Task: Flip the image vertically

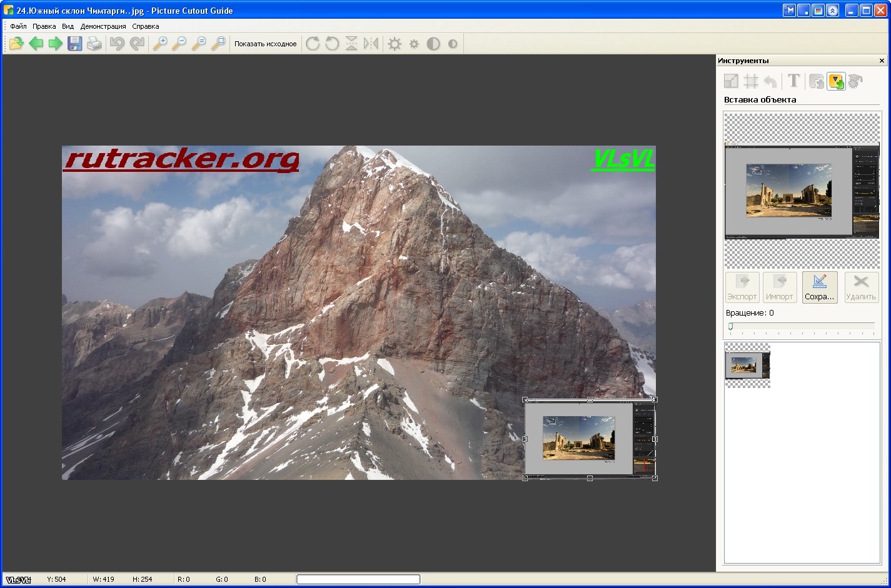Action: point(351,44)
